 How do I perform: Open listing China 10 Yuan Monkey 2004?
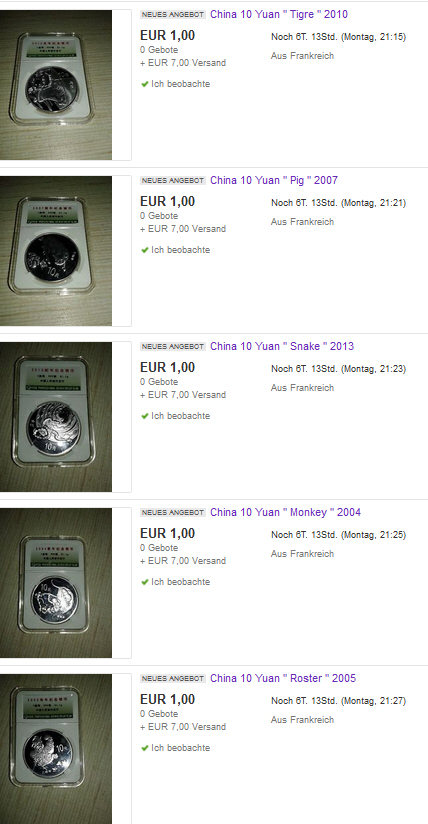[x=286, y=512]
